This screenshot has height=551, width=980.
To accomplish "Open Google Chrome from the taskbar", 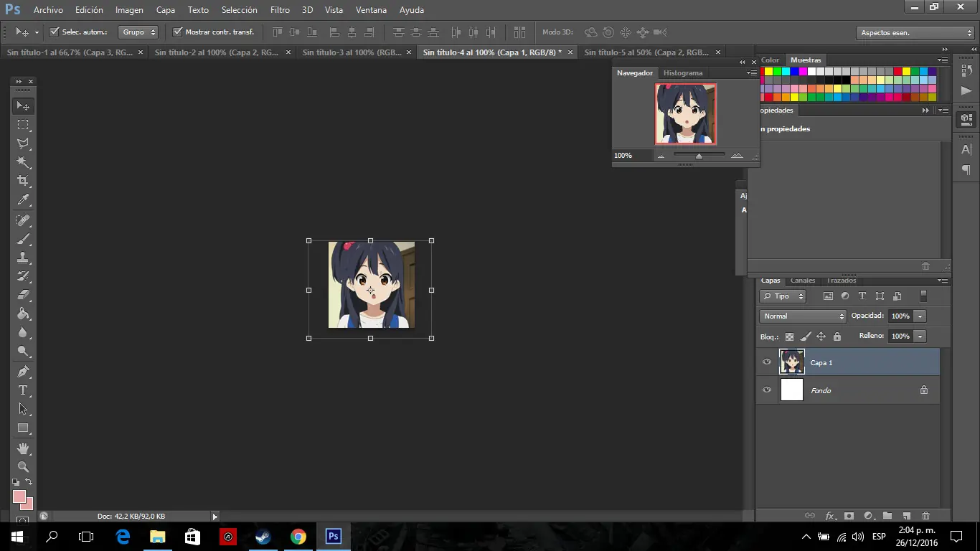I will [x=298, y=537].
